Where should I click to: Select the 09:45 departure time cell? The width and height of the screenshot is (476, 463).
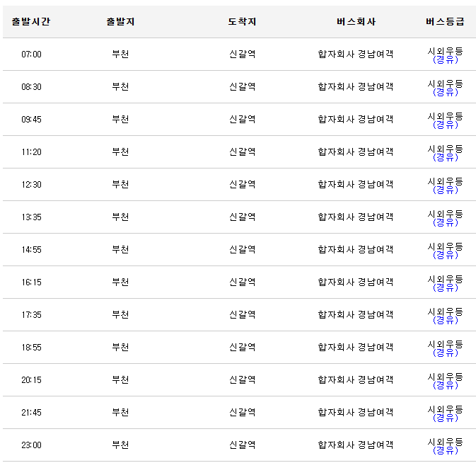coord(31,120)
